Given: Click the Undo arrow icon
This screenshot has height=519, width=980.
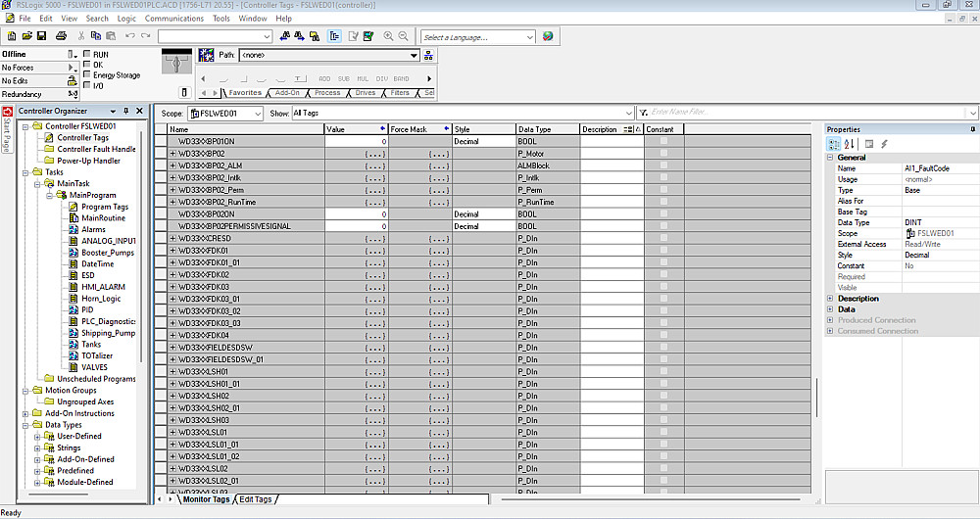Looking at the screenshot, I should click(x=129, y=36).
